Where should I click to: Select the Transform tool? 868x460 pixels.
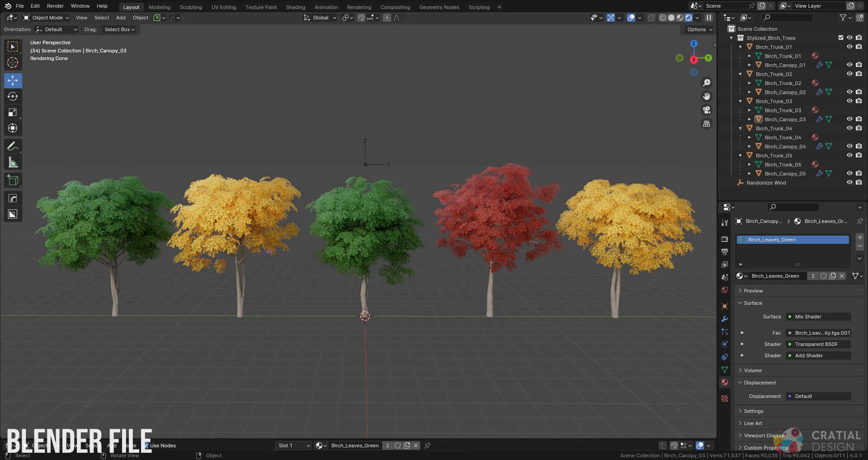(x=13, y=128)
